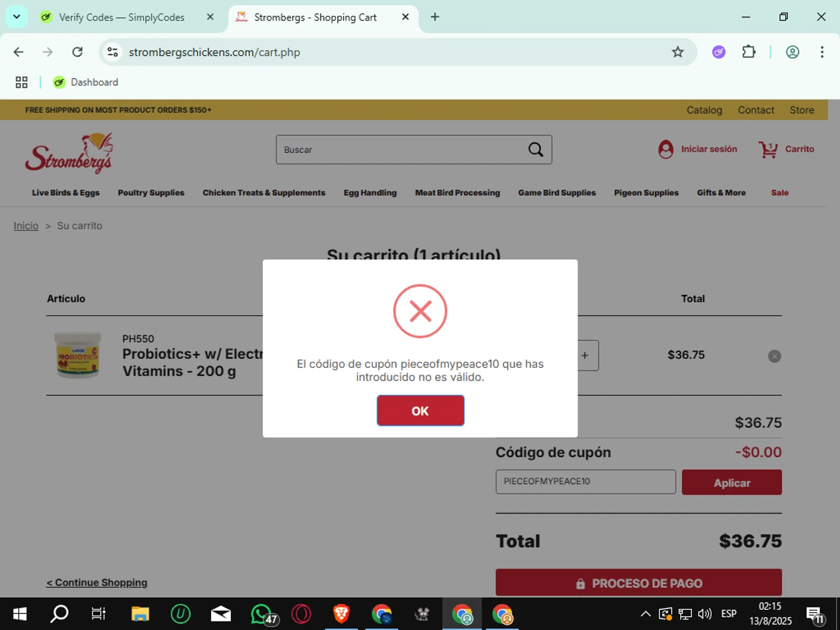Close the Strombergs Shopping Cart tab
Screen dimensions: 840x630
pos(405,17)
